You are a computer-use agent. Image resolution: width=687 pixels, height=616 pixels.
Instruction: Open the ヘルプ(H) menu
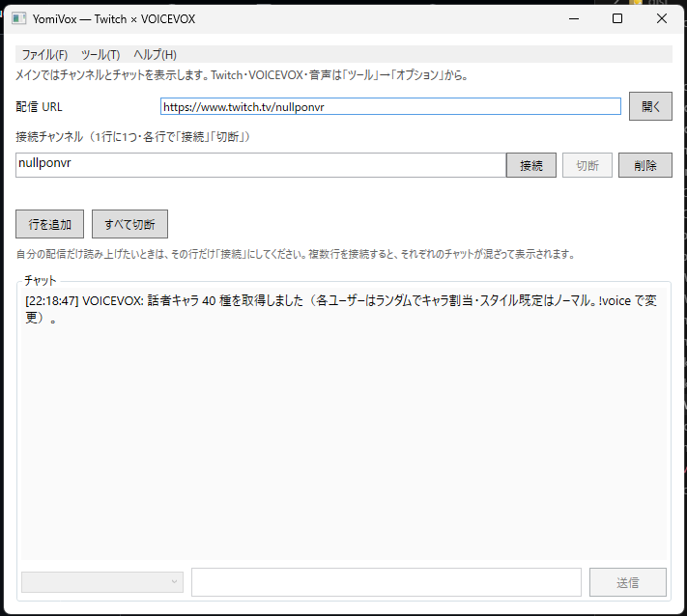tap(156, 55)
